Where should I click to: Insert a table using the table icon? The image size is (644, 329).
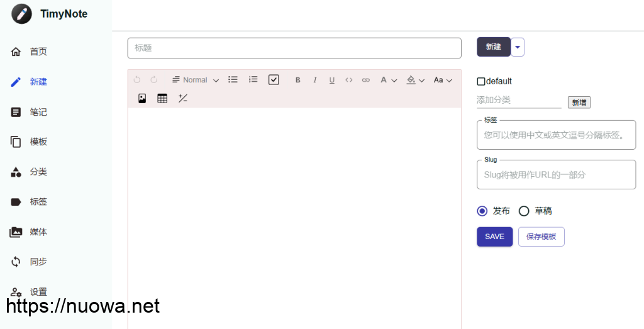point(162,98)
